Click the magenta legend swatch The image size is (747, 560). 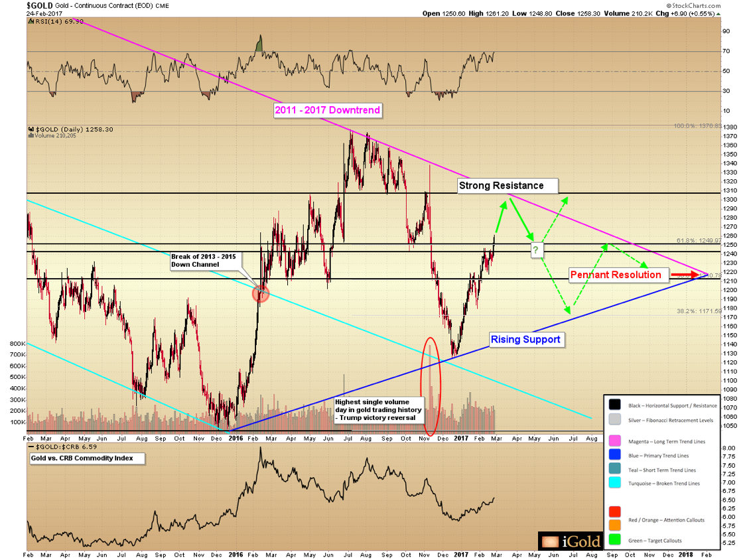[x=615, y=440]
